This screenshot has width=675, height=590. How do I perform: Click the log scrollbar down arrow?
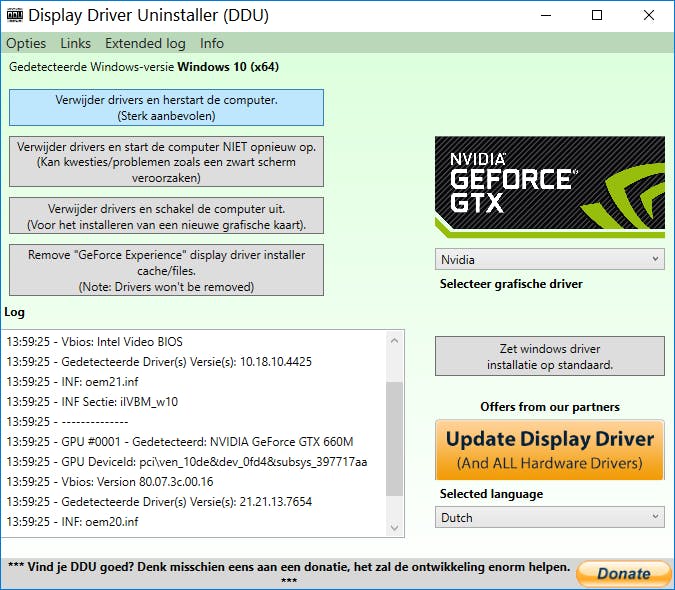pyautogui.click(x=395, y=527)
